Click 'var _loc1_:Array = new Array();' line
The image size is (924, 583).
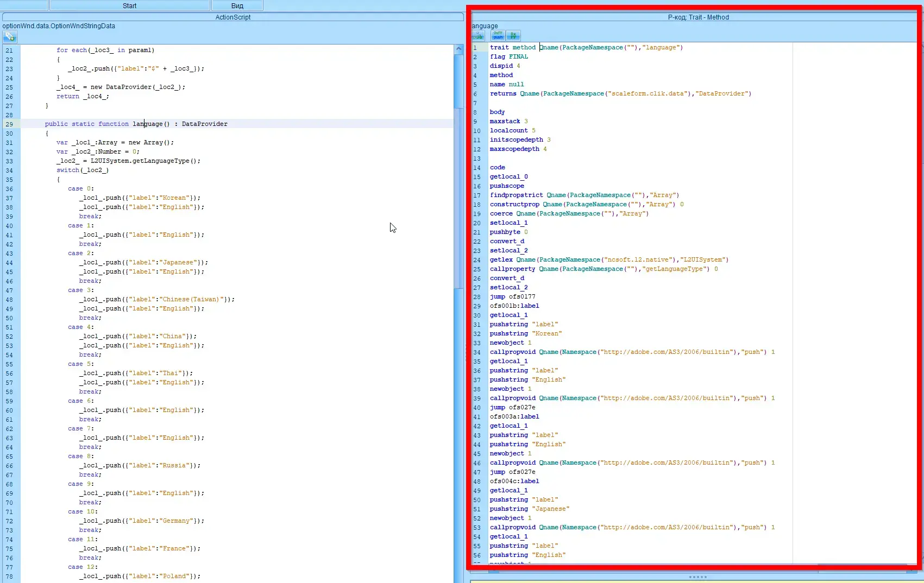point(115,142)
